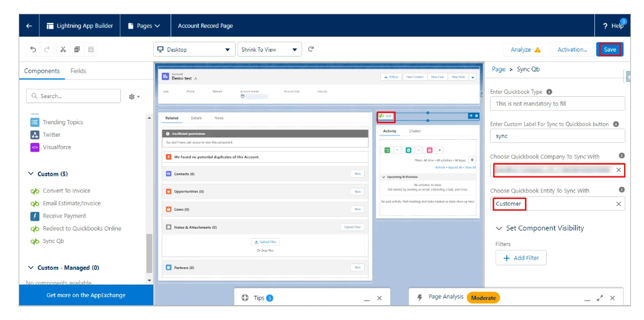Image resolution: width=644 pixels, height=320 pixels.
Task: Click the Enter Quickbook Type field
Action: click(x=557, y=104)
